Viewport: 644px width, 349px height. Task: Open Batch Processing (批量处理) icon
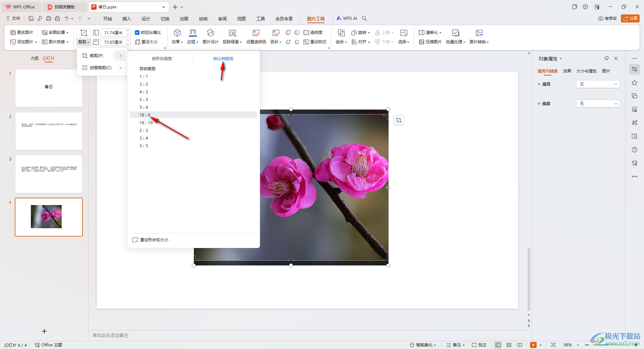pyautogui.click(x=455, y=33)
